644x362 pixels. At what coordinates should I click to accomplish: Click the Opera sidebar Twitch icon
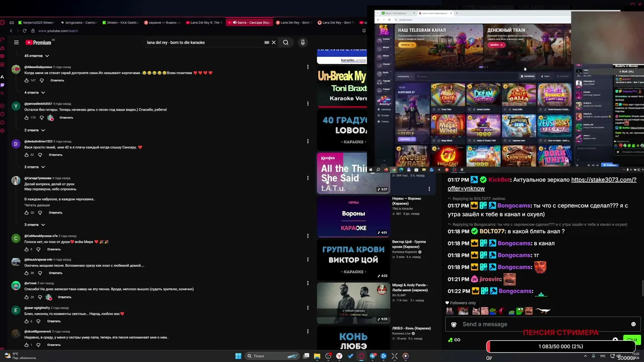(x=3, y=85)
